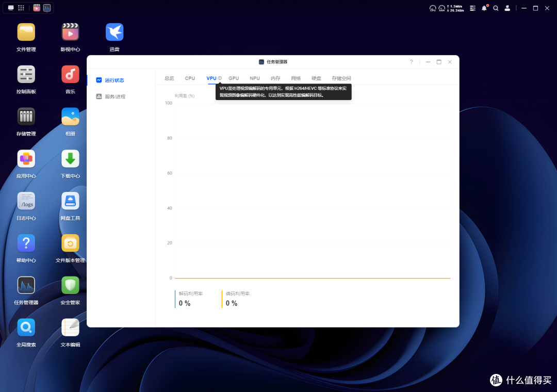
Task: Open help question mark in task manager
Action: click(412, 62)
